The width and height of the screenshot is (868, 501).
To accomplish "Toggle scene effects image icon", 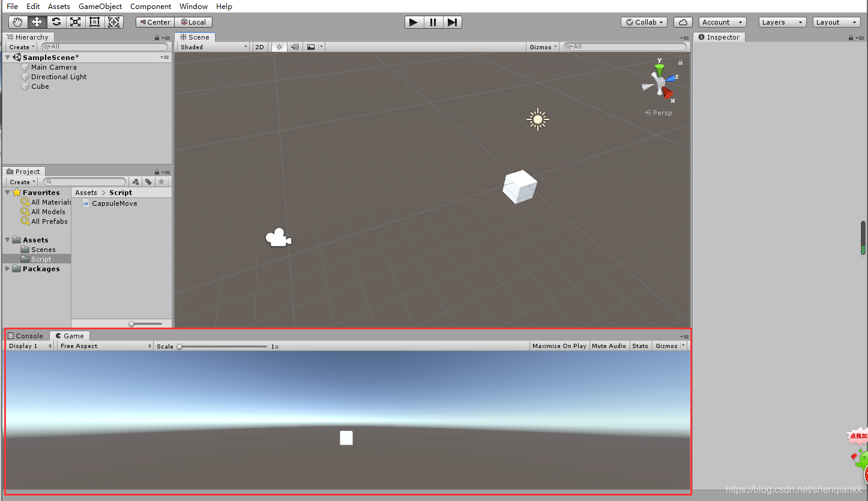I will click(x=310, y=47).
